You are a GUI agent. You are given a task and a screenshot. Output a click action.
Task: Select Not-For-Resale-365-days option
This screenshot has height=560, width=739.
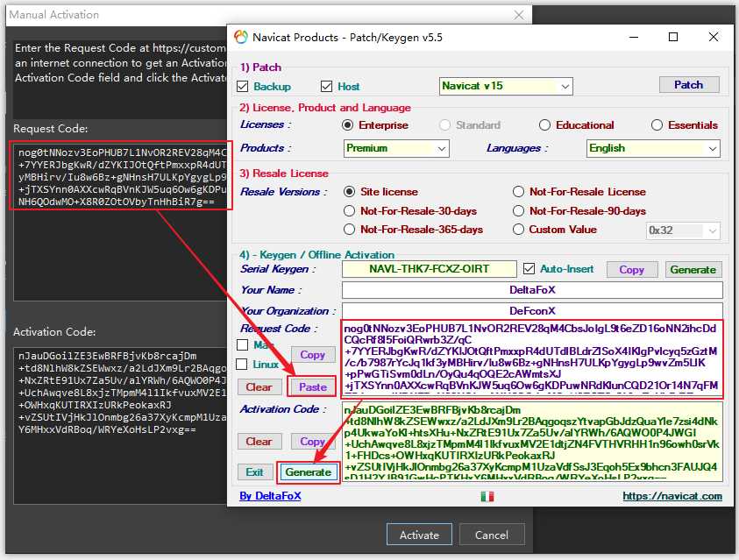(349, 230)
